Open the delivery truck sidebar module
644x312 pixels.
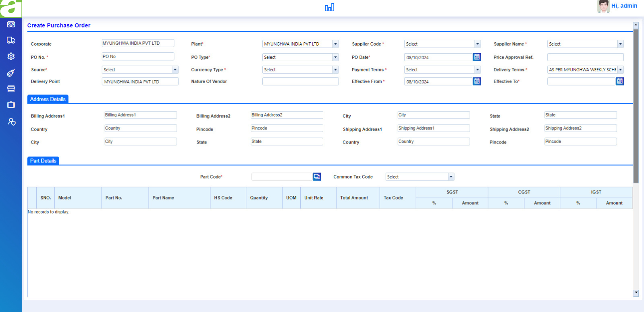tap(11, 40)
